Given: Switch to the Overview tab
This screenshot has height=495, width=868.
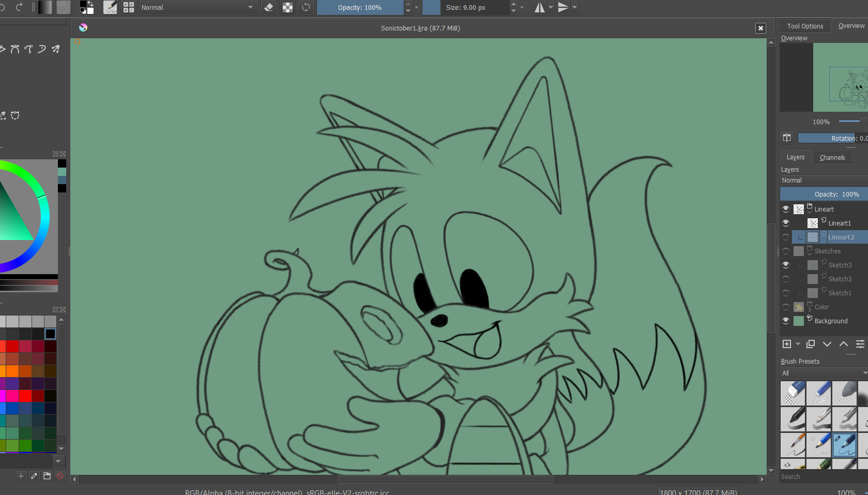Looking at the screenshot, I should (x=851, y=26).
